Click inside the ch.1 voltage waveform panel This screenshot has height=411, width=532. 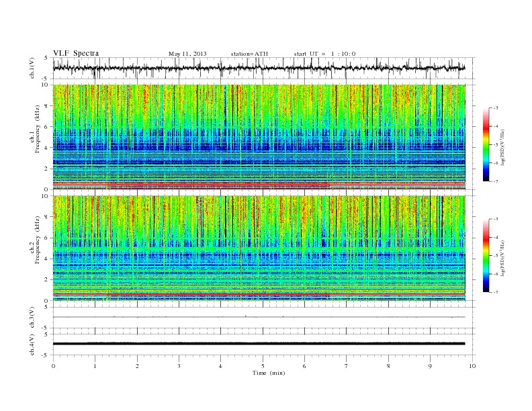(264, 68)
